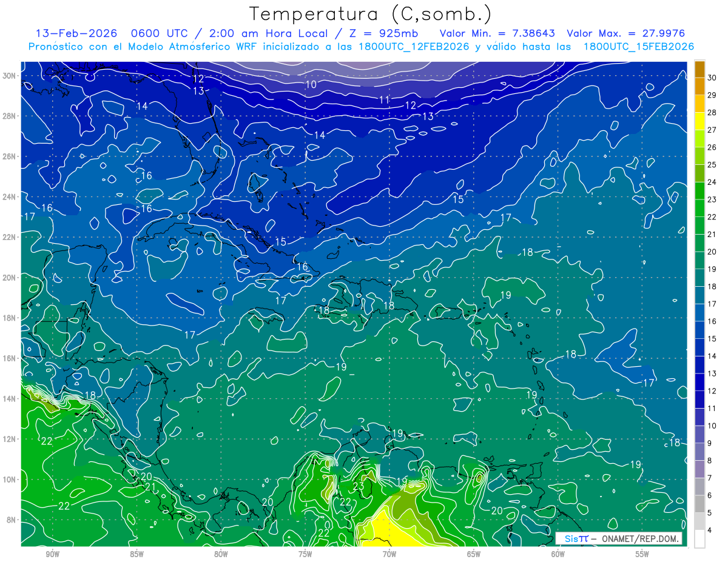Click 'Valor Max. = 27.9976' text
The height and width of the screenshot is (562, 728).
[x=625, y=33]
